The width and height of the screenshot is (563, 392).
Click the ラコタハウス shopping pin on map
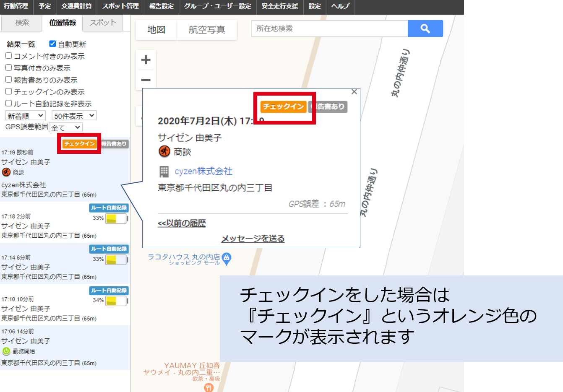tap(227, 259)
